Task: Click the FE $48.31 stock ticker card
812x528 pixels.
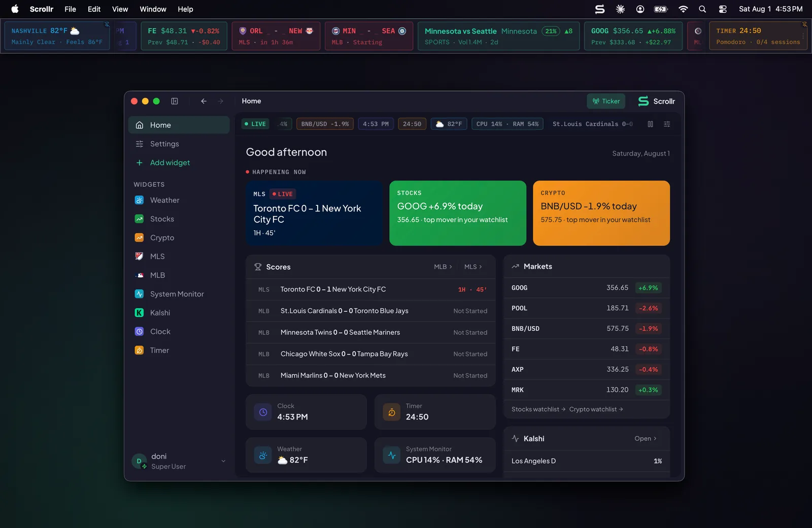Action: [x=184, y=36]
